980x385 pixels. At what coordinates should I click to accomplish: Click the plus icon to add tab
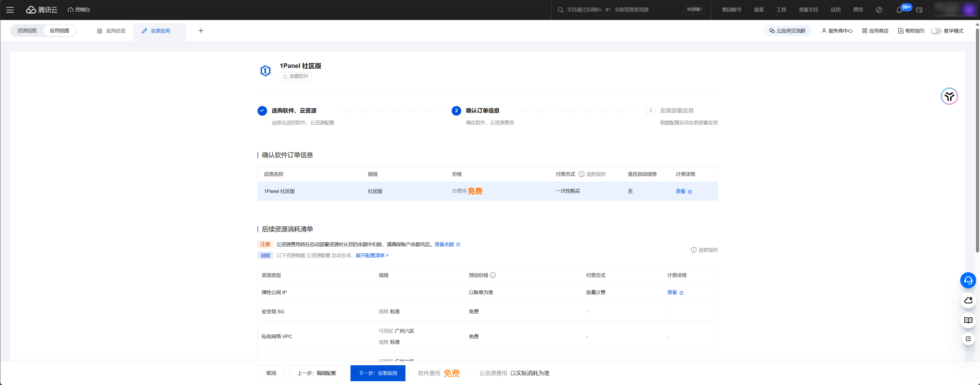click(x=201, y=31)
